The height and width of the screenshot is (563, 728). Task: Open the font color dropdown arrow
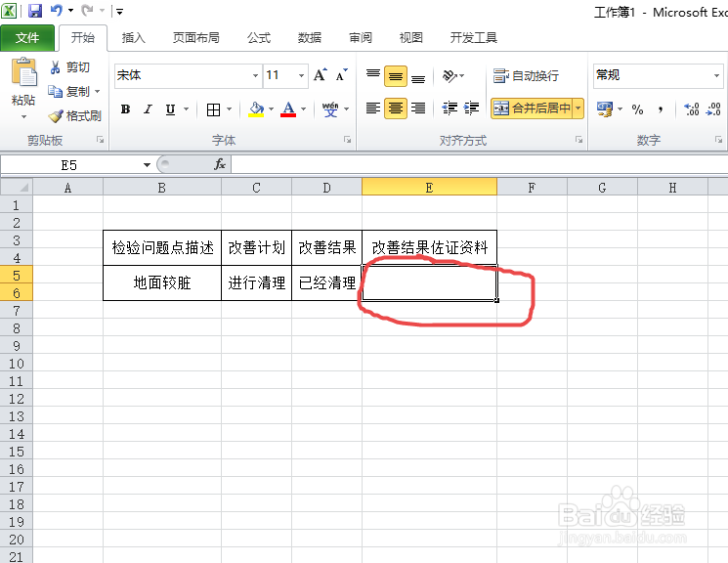coord(304,109)
